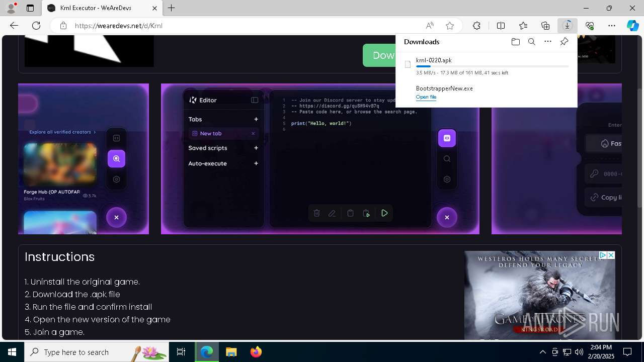Close the Krnl Executor tab
Viewport: 644px width, 362px height.
tap(155, 8)
